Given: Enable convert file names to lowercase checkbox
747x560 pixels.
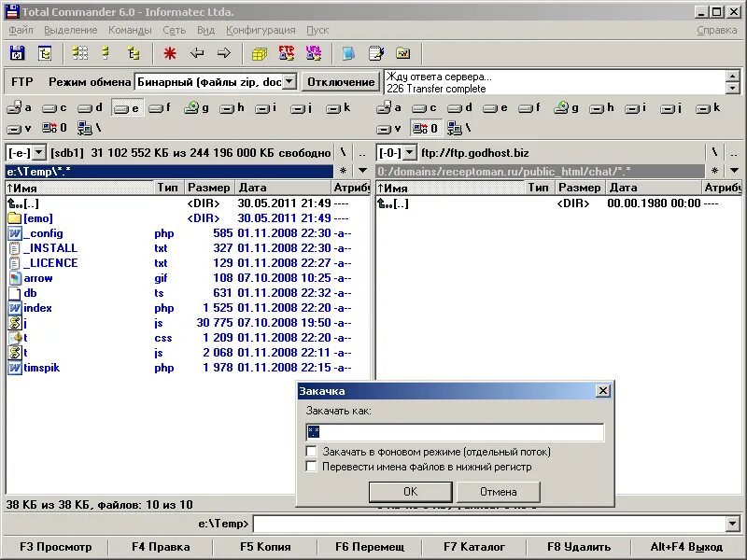Looking at the screenshot, I should click(x=311, y=466).
